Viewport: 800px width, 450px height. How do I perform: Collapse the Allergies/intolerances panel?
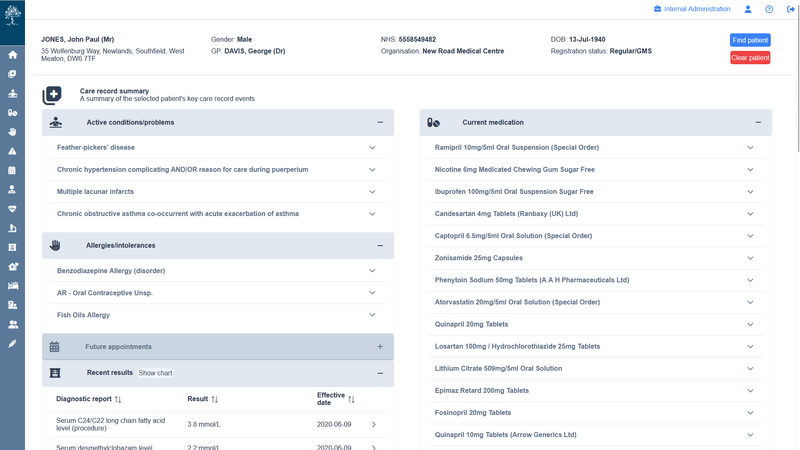tap(380, 245)
